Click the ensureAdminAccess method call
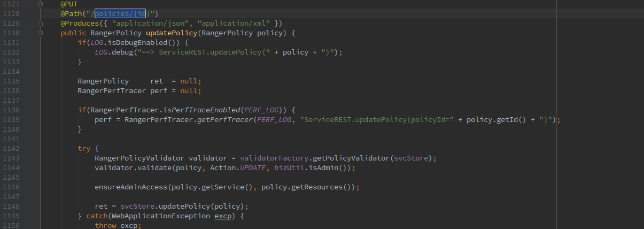Screen dimensions: 644x229 131,187
